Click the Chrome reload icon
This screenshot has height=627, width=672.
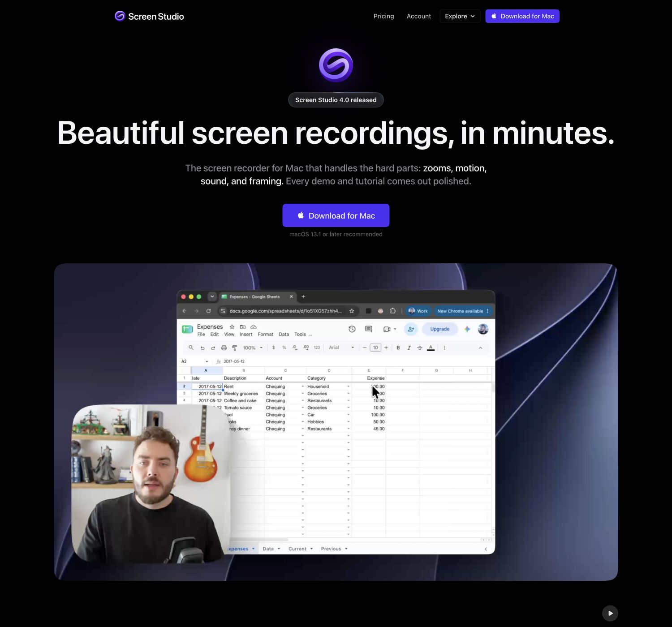[208, 311]
